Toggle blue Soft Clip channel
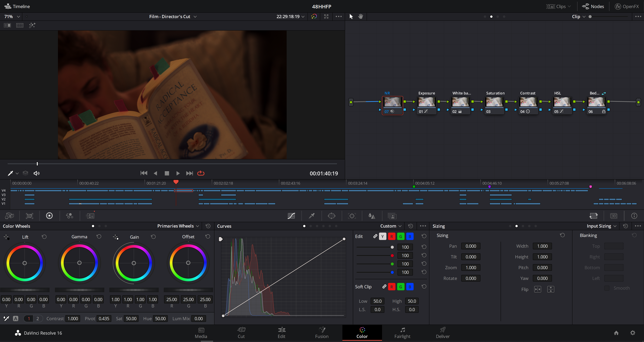 [x=410, y=287]
